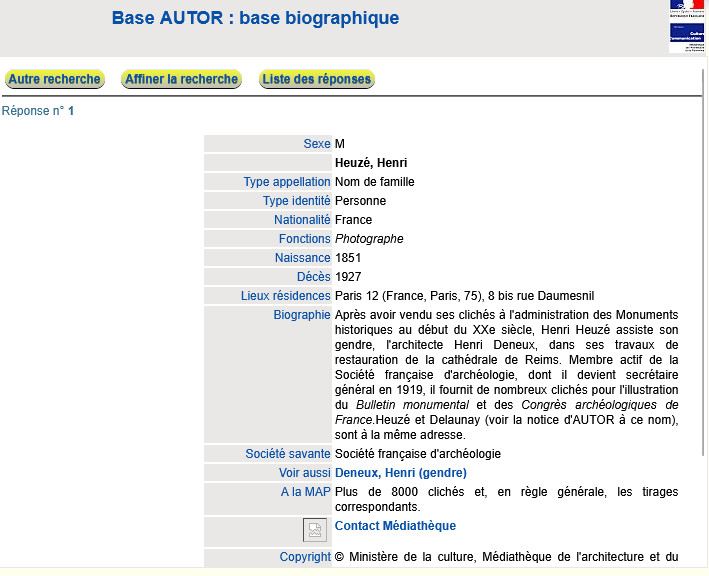Follow the Contact Médiathèque link
The width and height of the screenshot is (709, 576).
pos(395,526)
